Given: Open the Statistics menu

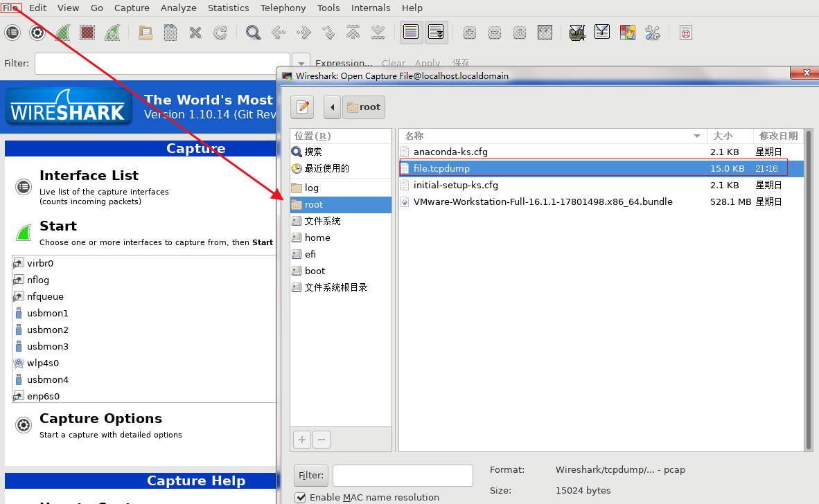Looking at the screenshot, I should point(228,8).
